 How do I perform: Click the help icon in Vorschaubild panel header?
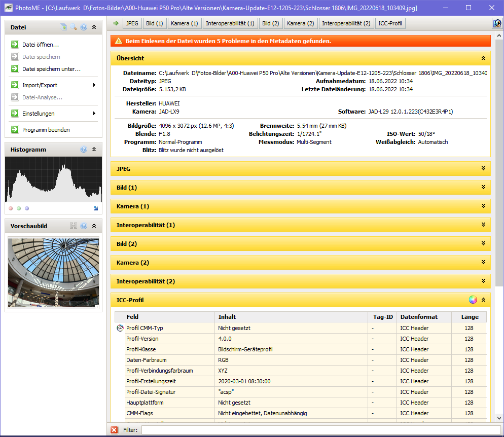(84, 226)
